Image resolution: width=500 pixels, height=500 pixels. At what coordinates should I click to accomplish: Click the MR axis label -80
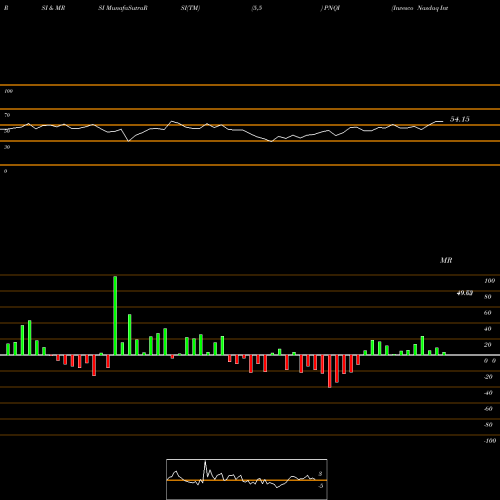point(488,425)
